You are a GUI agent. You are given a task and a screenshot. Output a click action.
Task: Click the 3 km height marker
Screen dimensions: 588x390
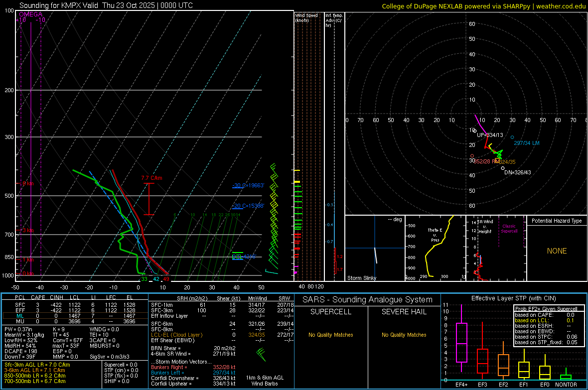[x=28, y=230]
